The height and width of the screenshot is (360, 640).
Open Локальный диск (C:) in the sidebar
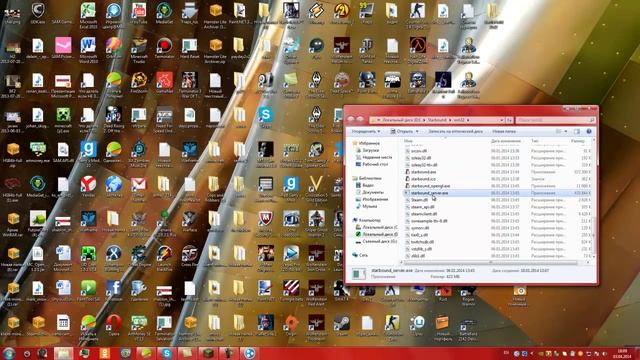pyautogui.click(x=376, y=227)
